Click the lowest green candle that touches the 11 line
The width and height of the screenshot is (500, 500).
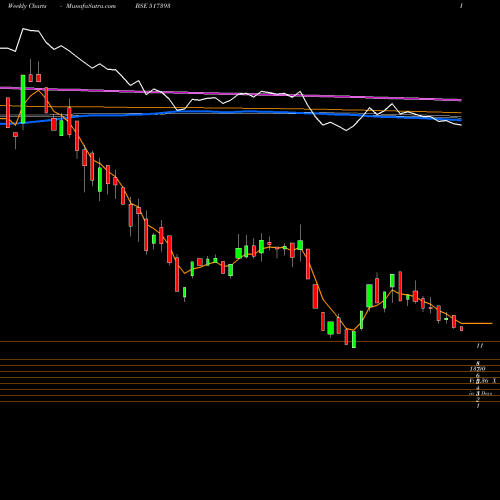pyautogui.click(x=354, y=339)
